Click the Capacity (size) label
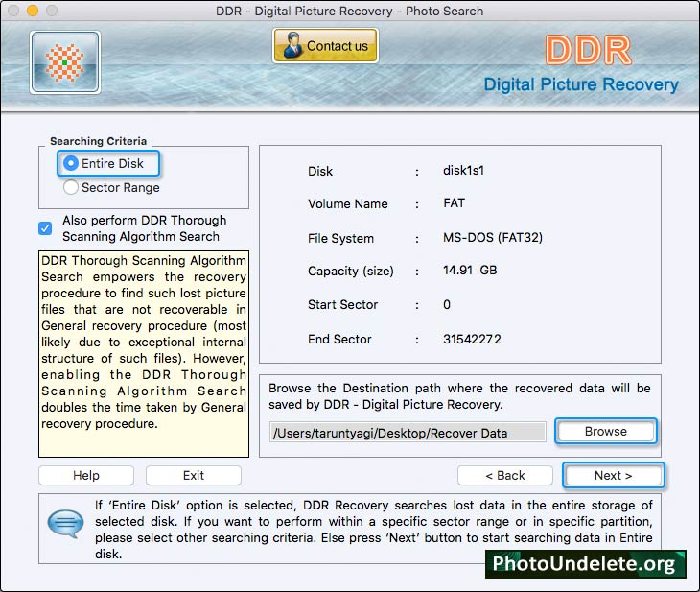Viewport: 700px width, 592px height. (x=351, y=272)
